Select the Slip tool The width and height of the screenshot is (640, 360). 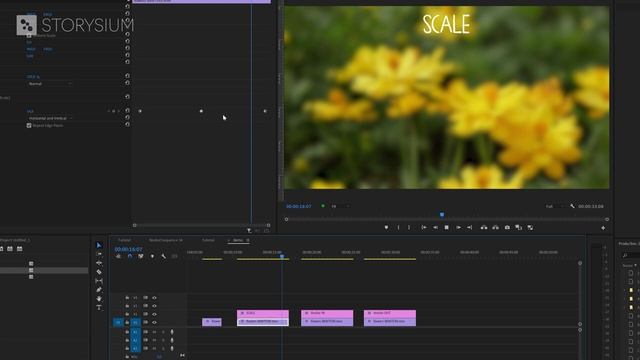(x=99, y=281)
